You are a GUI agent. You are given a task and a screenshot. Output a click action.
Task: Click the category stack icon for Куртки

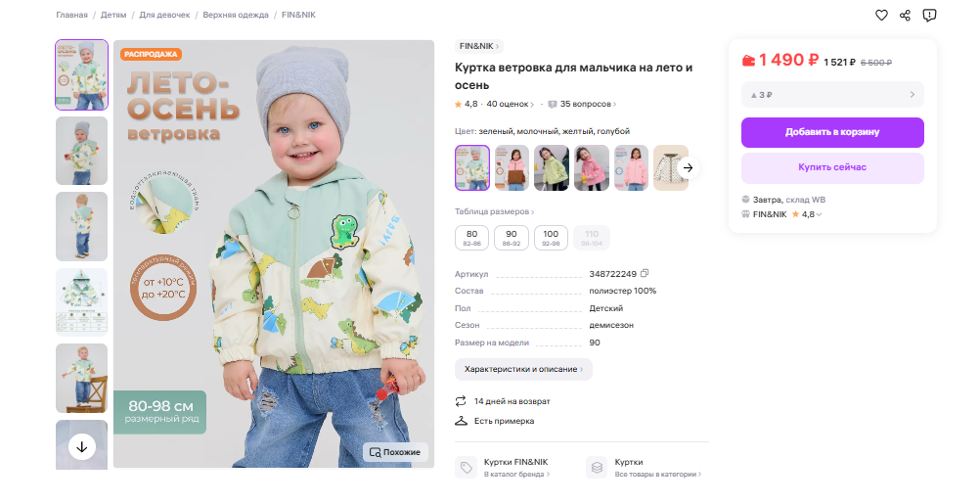tap(597, 467)
